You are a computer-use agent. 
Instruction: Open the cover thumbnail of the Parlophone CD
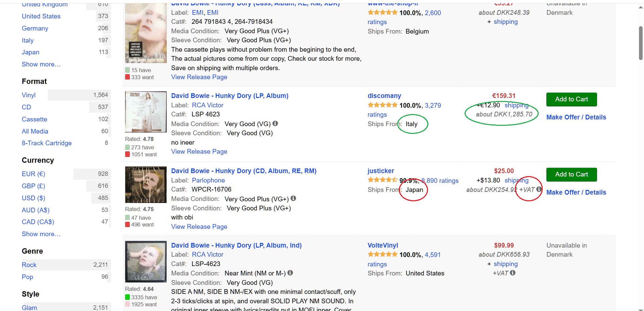pos(146,185)
